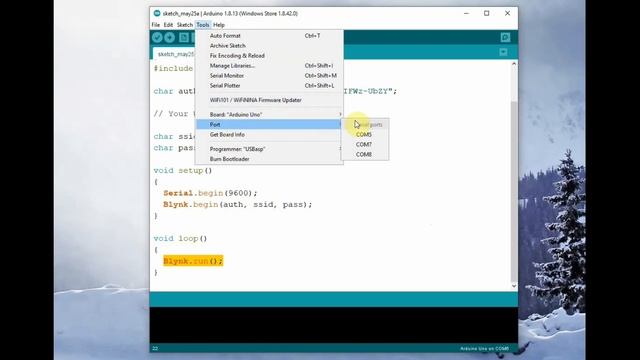This screenshot has height=360, width=640.
Task: Switch to the sketch_may25a tab
Action: click(x=175, y=54)
